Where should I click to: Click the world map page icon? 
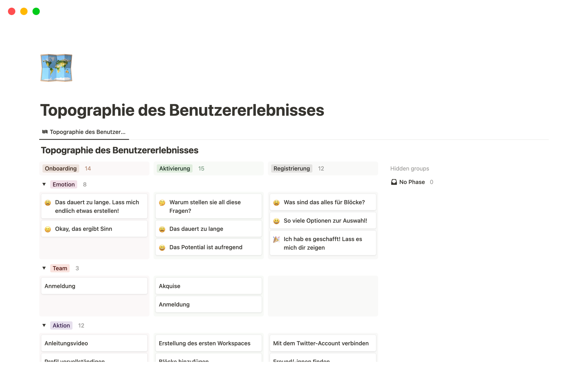tap(56, 68)
